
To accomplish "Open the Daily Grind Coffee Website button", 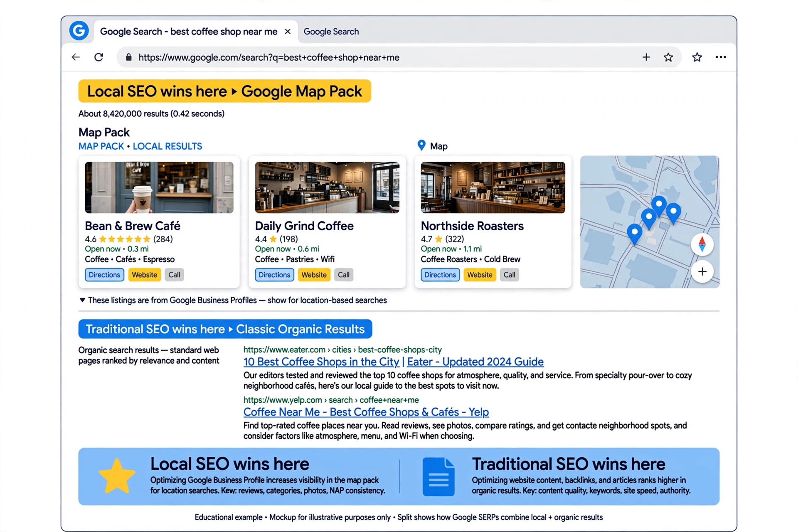I will pyautogui.click(x=314, y=275).
